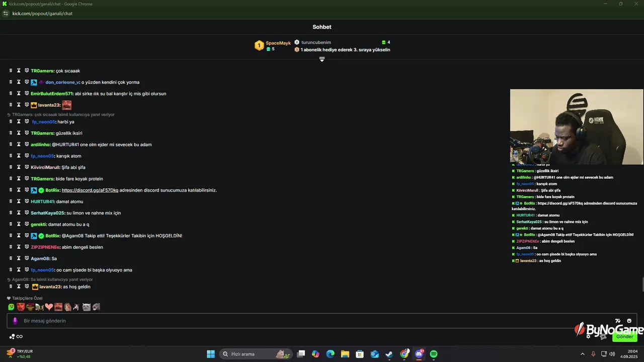Screen dimensions: 644x362
Task: Delete "bide fare koyak protein" message
Action: pyautogui.click(x=11, y=178)
